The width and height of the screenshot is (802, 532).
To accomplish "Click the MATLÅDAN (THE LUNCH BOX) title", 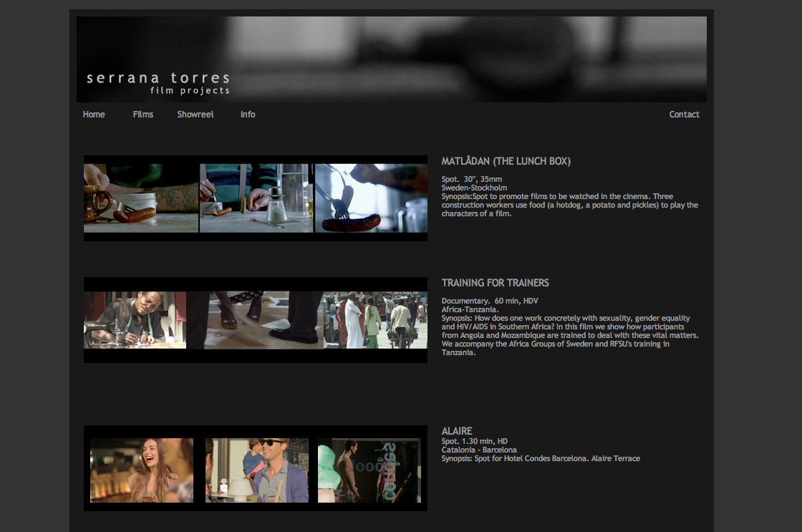I will tap(506, 161).
